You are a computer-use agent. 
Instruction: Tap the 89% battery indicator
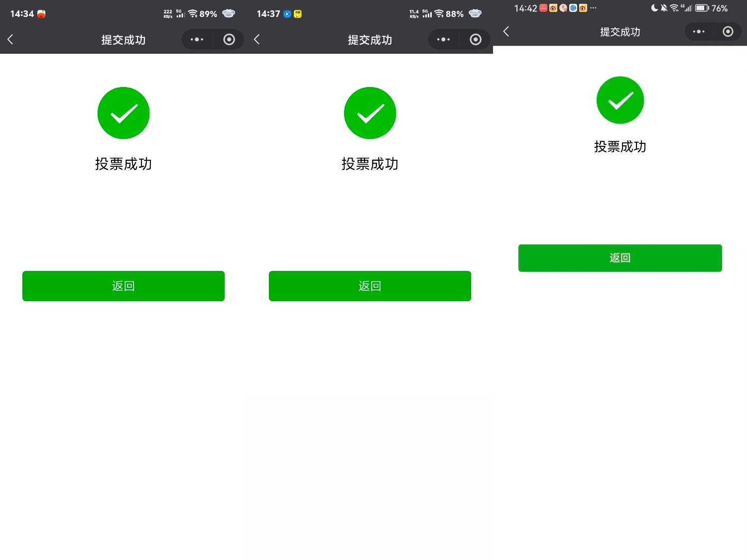point(208,14)
